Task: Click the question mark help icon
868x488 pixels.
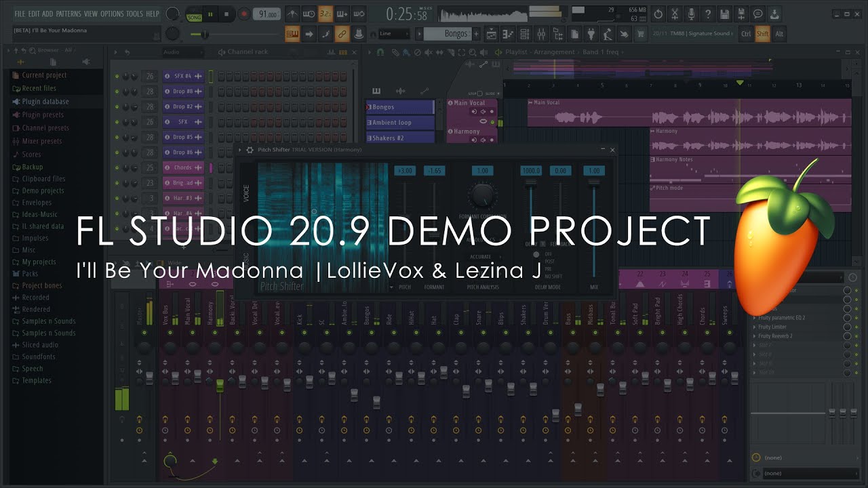Action: click(x=708, y=14)
